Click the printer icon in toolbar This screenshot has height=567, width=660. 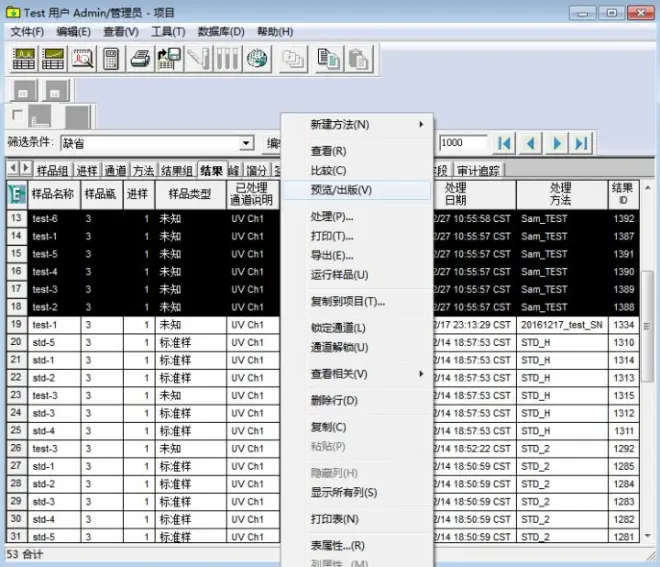point(140,59)
